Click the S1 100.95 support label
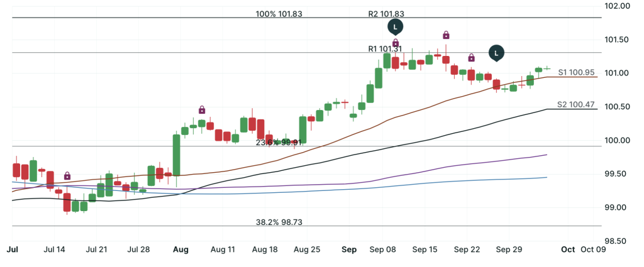Viewport: 644px width, 267px height. click(x=576, y=72)
